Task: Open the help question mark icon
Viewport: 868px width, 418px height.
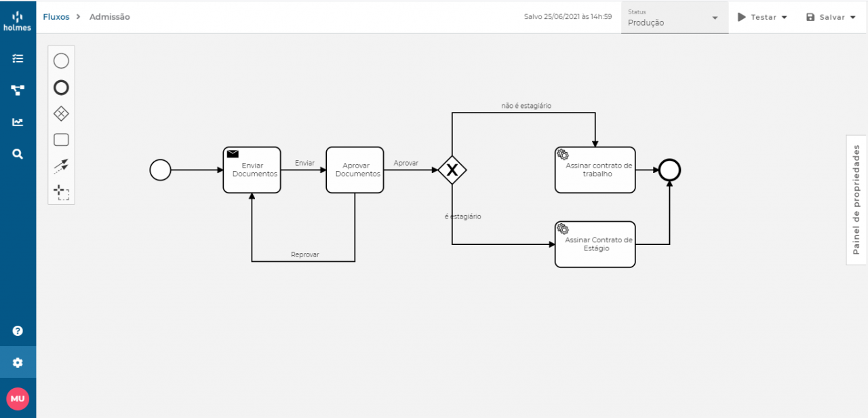Action: click(x=18, y=330)
